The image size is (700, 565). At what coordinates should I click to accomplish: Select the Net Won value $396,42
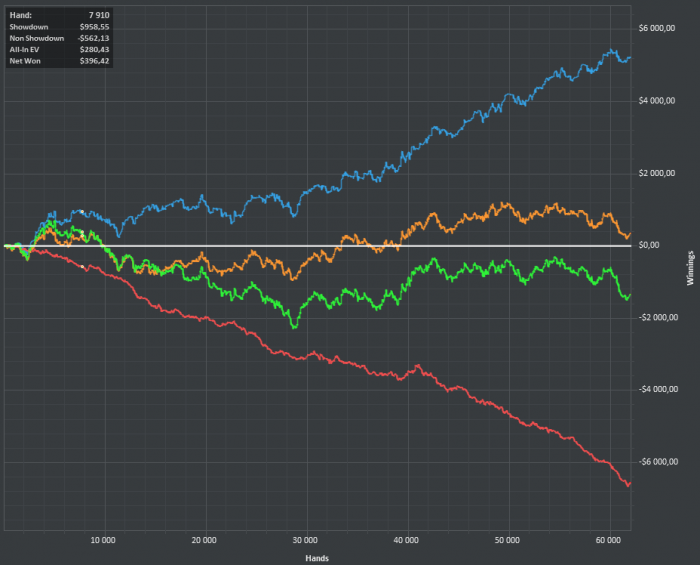[94, 61]
